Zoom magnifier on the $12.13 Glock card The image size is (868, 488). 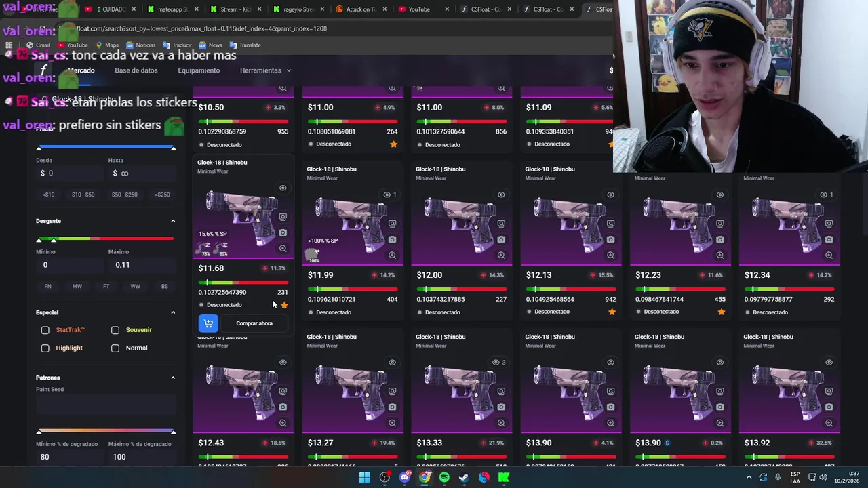click(610, 256)
